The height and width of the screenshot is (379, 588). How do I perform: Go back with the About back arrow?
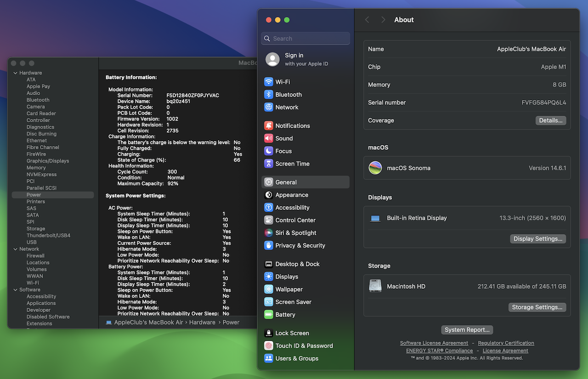tap(367, 20)
